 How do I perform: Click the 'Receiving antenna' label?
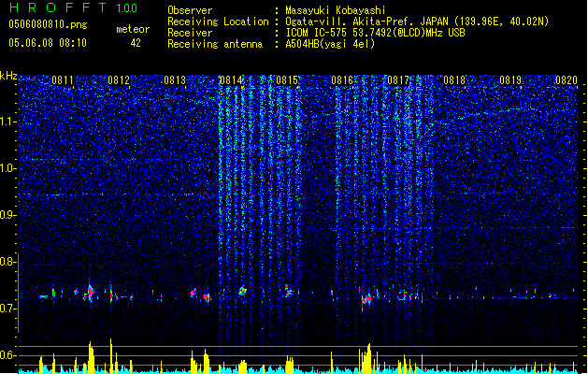click(215, 44)
